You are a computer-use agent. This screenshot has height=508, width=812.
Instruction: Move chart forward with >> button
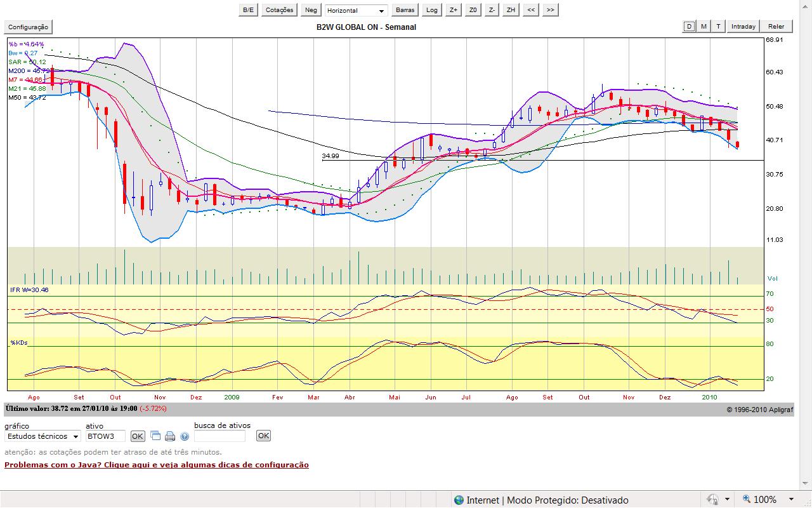(550, 10)
